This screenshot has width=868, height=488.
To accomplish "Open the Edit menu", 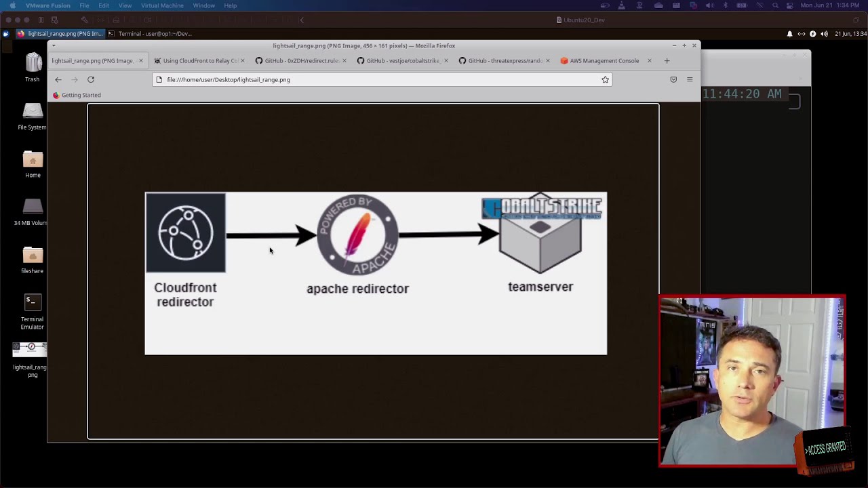I will tap(104, 5).
